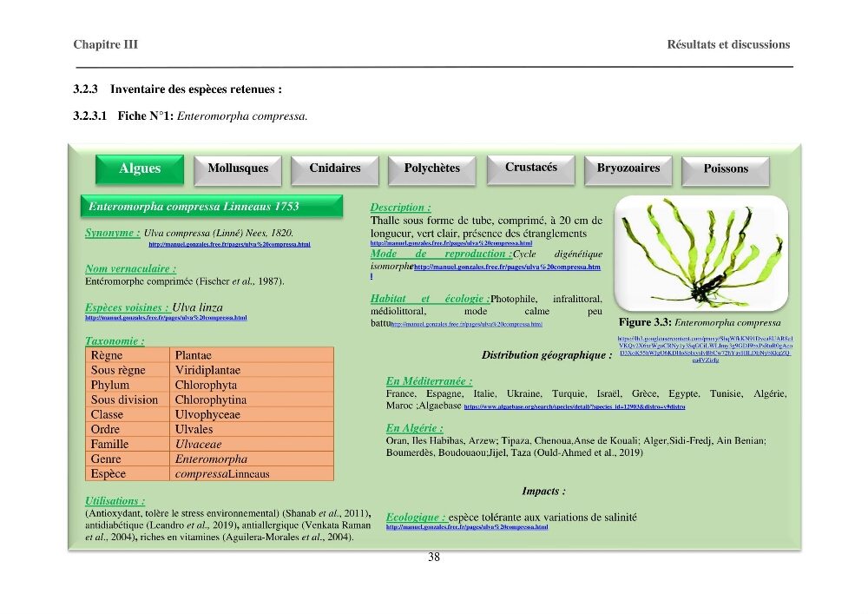Click the Règne table cell
This screenshot has height=614, width=868.
click(128, 355)
